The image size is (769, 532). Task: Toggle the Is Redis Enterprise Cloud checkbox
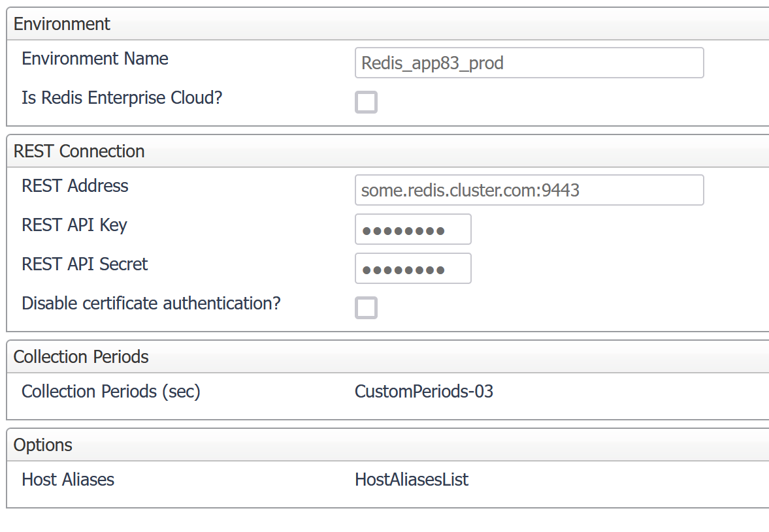tap(366, 102)
